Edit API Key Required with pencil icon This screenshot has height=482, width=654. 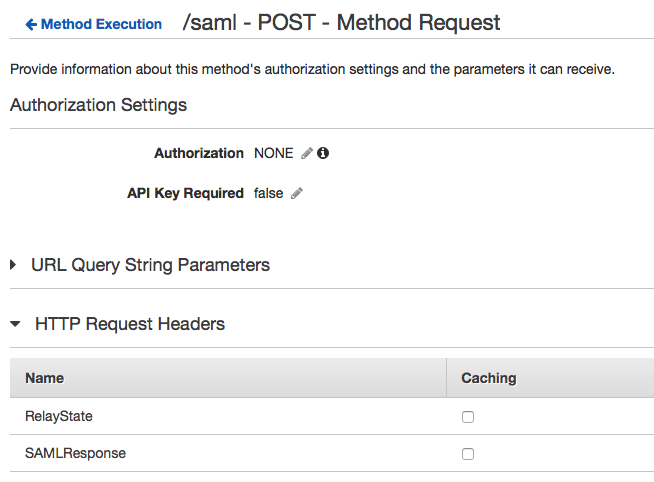pos(297,194)
